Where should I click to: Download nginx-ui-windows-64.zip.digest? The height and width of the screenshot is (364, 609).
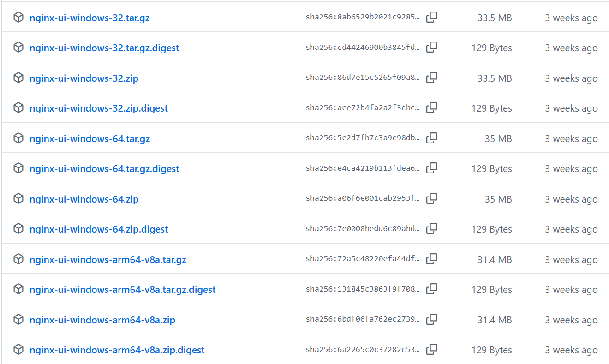(99, 229)
